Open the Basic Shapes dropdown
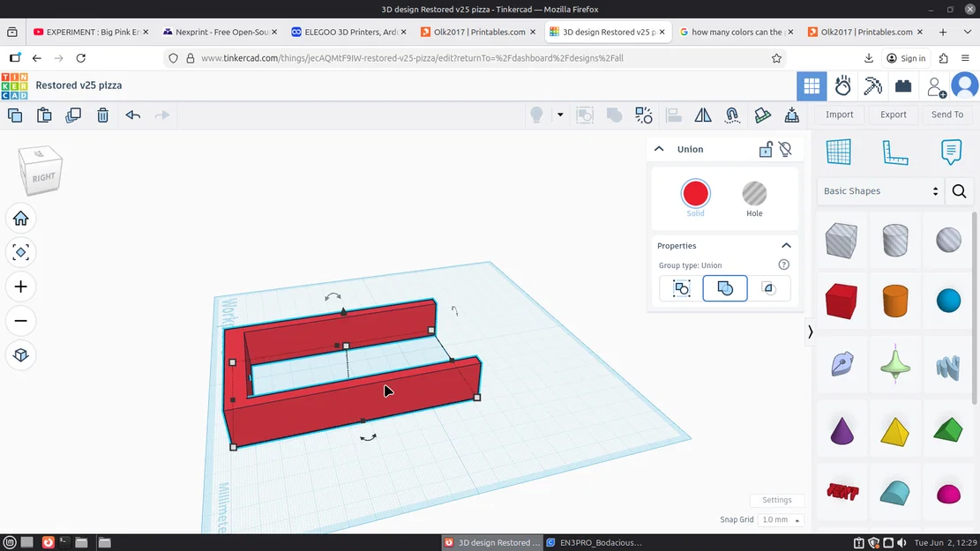This screenshot has height=551, width=980. tap(880, 191)
